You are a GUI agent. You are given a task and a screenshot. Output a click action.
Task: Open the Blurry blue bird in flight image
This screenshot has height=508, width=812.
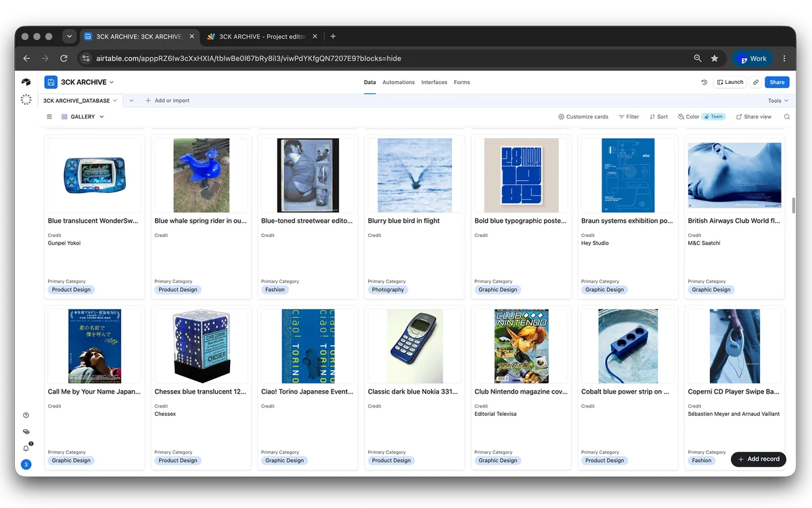pyautogui.click(x=414, y=175)
